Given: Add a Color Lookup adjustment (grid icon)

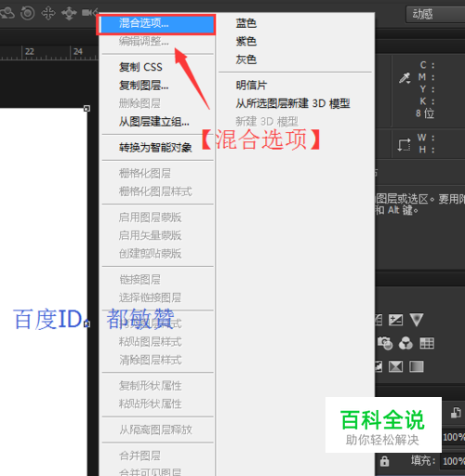Looking at the screenshot, I should click(x=427, y=343).
